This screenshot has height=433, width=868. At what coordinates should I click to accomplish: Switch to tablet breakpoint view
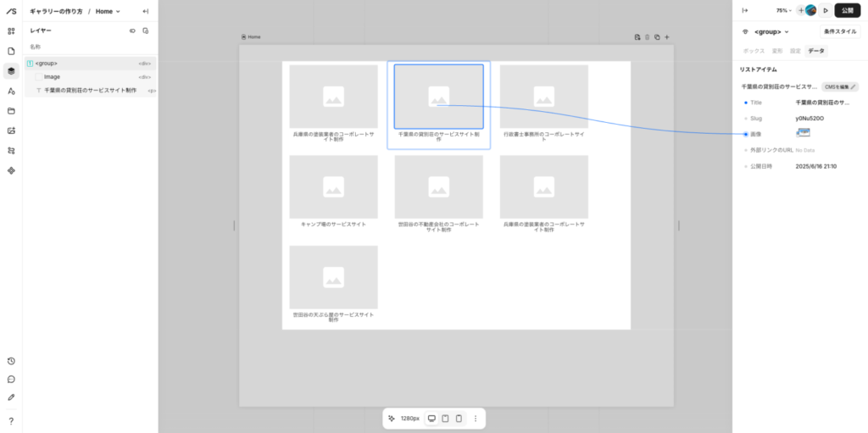445,419
